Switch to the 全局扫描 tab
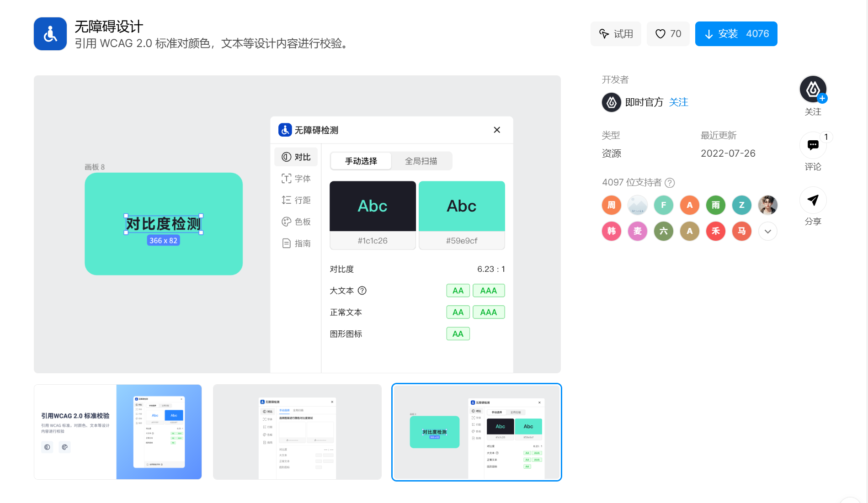868x503 pixels. [421, 161]
